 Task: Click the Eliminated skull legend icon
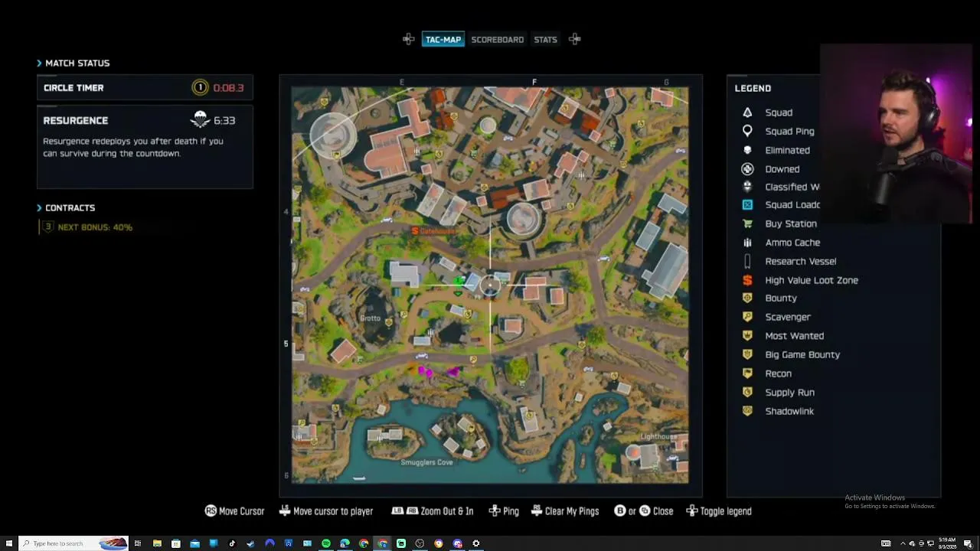click(747, 150)
